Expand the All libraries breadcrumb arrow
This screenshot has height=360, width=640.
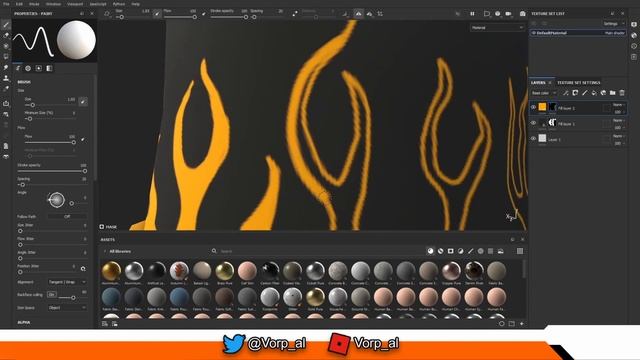[x=105, y=251]
